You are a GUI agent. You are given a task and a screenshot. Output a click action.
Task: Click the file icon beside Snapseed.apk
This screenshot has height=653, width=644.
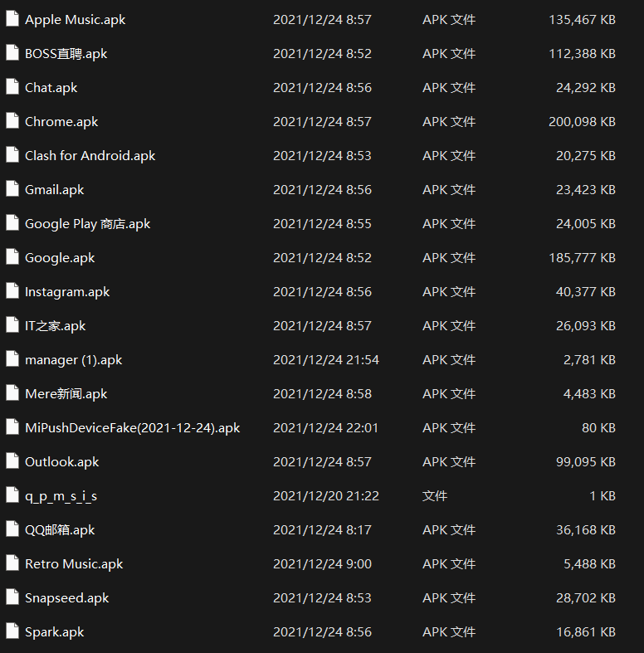(12, 597)
